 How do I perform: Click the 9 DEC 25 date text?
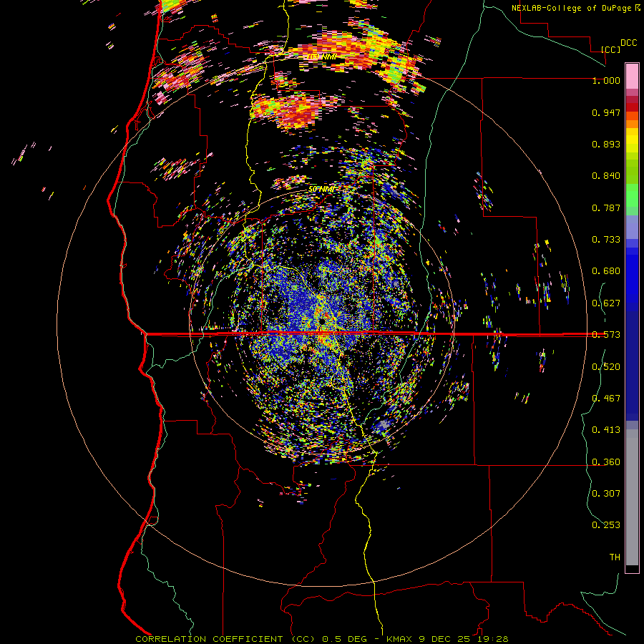click(446, 639)
